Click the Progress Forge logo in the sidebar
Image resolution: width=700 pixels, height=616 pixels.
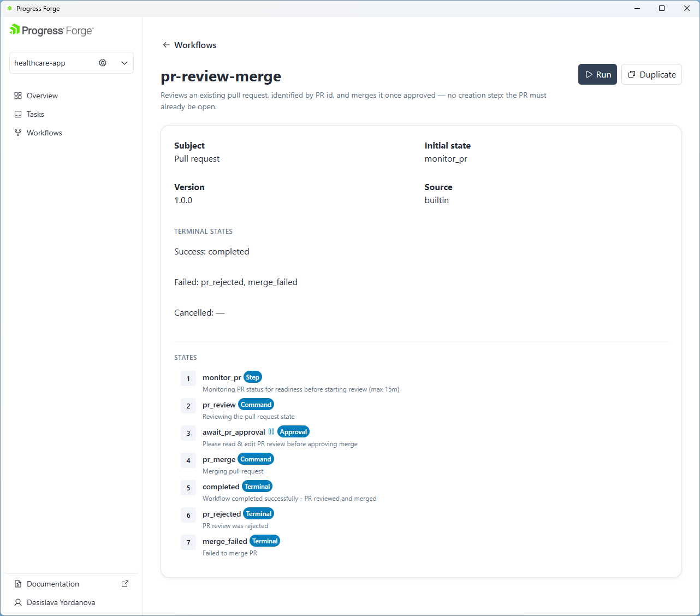tap(51, 31)
